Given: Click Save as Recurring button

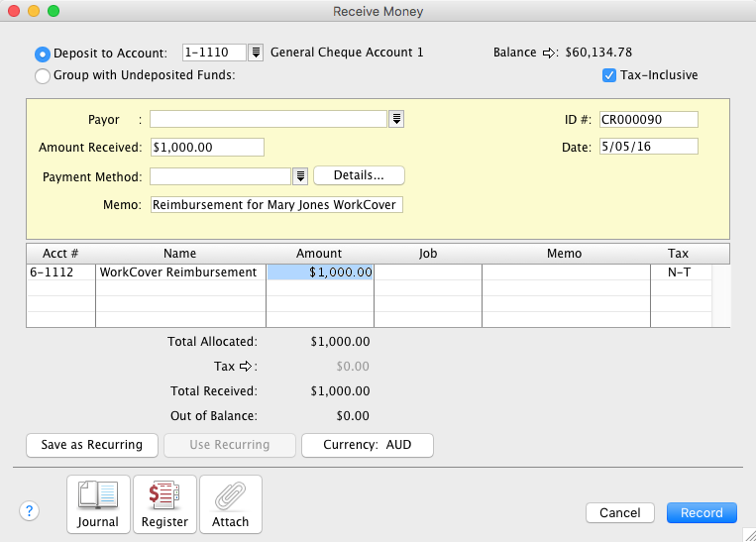Looking at the screenshot, I should 92,445.
